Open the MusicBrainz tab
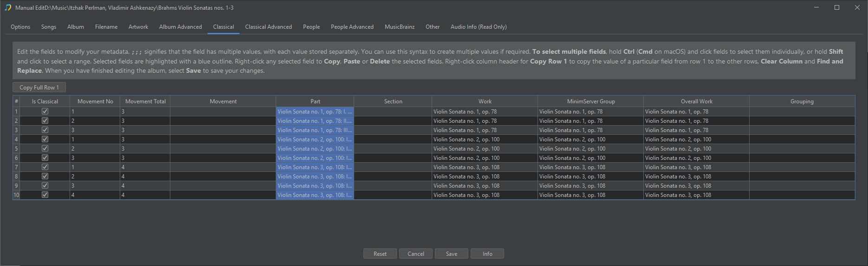Viewport: 868px width, 266px height. tap(400, 27)
